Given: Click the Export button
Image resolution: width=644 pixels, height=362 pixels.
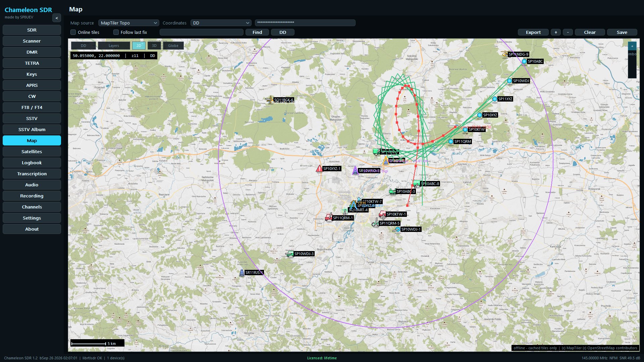Looking at the screenshot, I should [x=533, y=32].
